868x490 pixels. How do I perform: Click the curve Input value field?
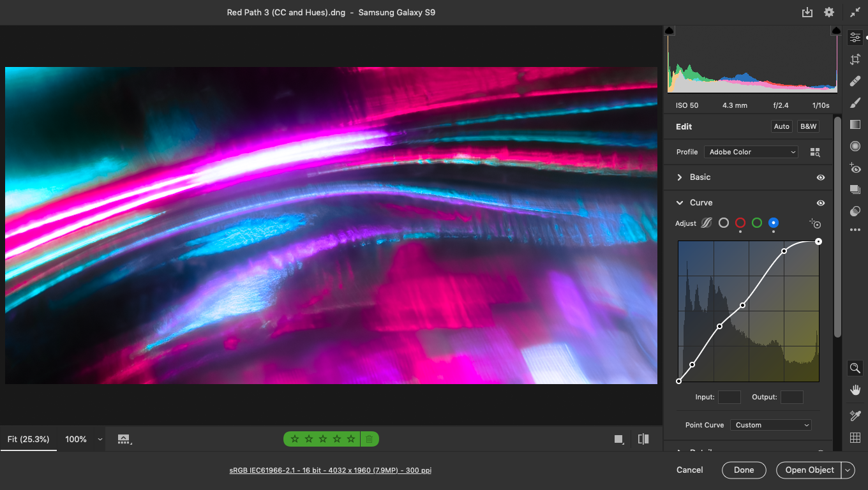[x=730, y=397]
